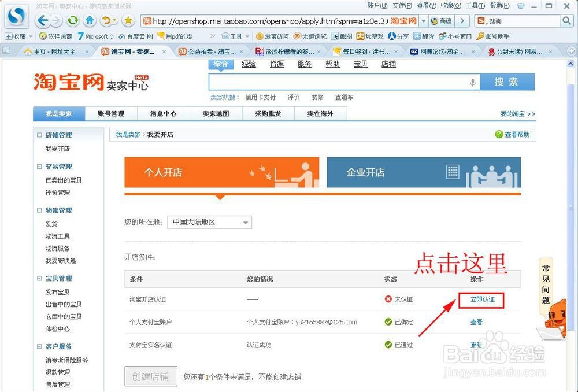This screenshot has width=578, height=392.
Task: Click the browser home icon
Action: coord(90,21)
